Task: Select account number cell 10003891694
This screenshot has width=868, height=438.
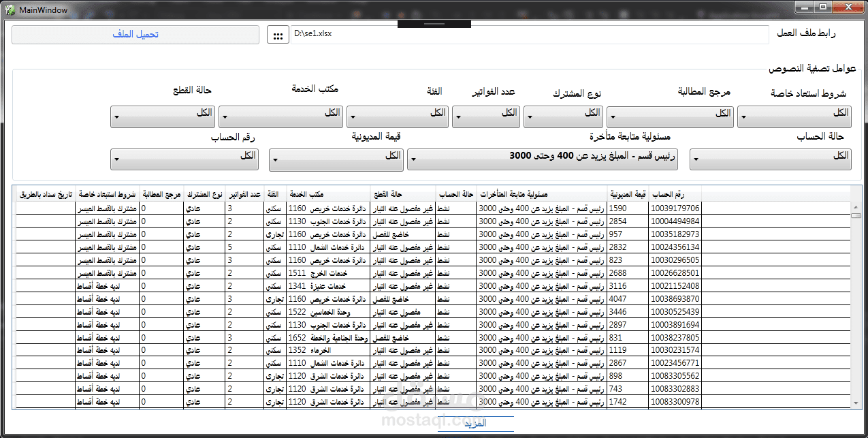Action: pos(675,324)
